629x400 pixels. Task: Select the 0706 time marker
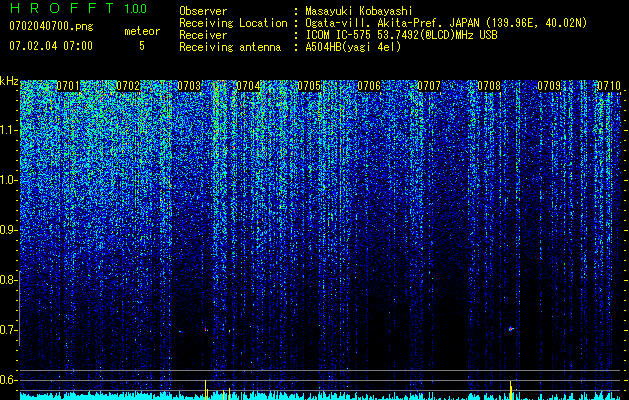(369, 86)
